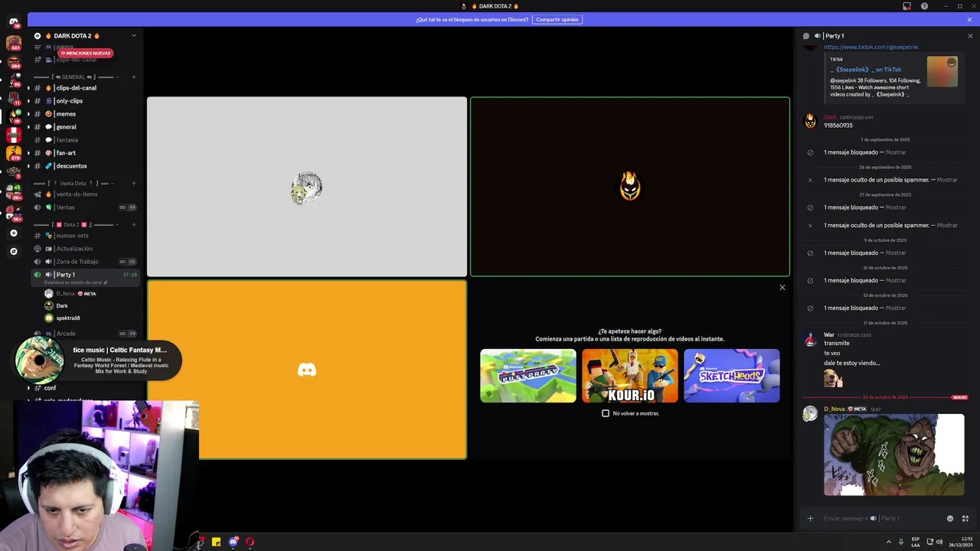Open the Discord icon in the taskbar
The height and width of the screenshot is (551, 980).
(x=233, y=542)
